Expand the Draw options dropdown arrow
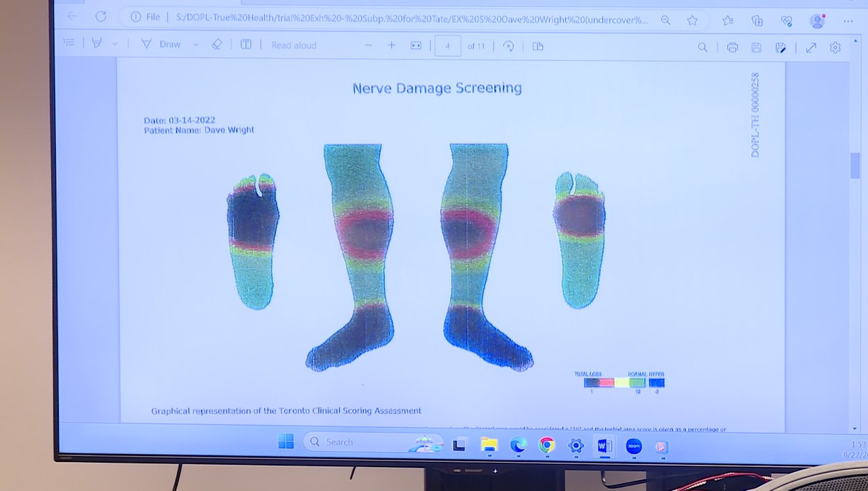This screenshot has height=491, width=868. 196,44
